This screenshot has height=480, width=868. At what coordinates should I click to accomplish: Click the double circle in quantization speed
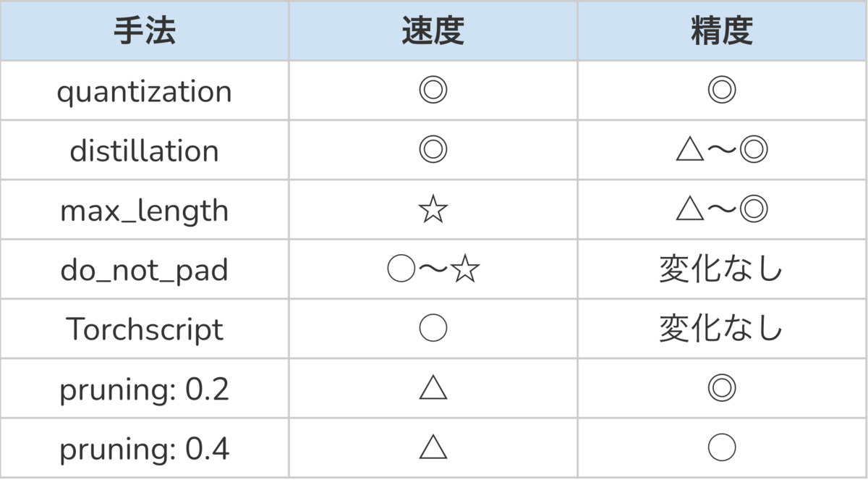tap(433, 90)
